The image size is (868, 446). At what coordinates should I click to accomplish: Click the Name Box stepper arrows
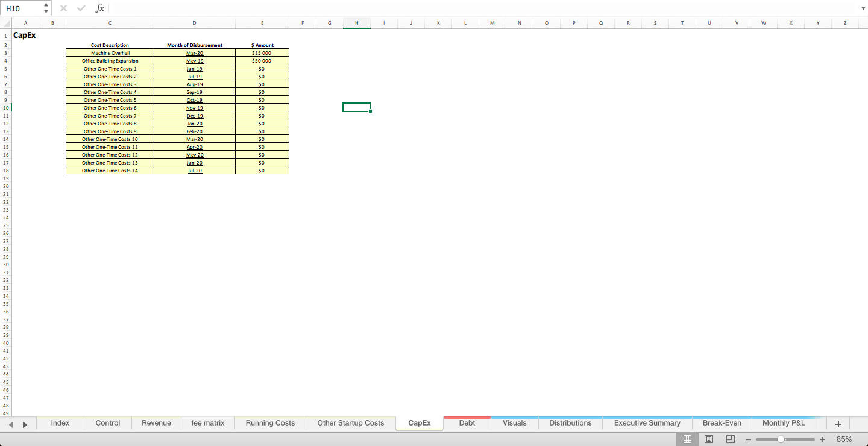click(x=45, y=8)
